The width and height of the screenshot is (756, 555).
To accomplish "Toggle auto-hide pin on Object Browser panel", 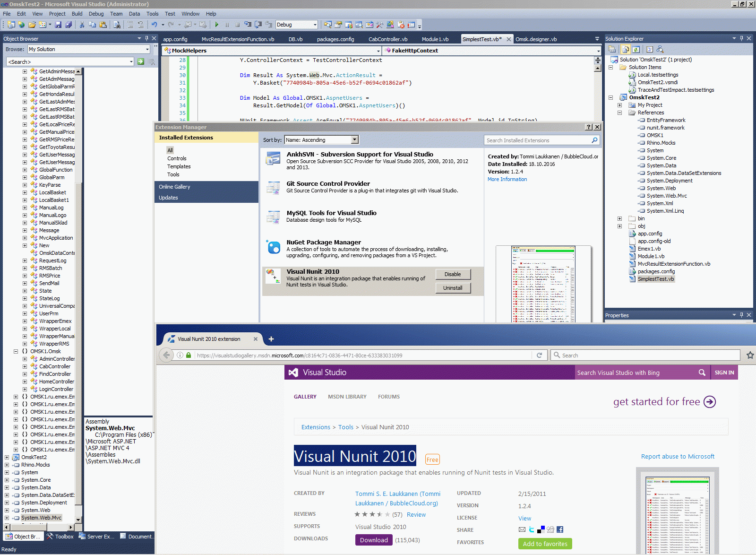I will (x=146, y=38).
